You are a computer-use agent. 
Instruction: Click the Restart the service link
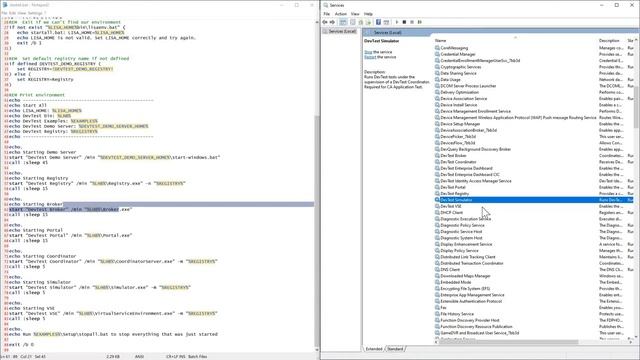pos(370,57)
